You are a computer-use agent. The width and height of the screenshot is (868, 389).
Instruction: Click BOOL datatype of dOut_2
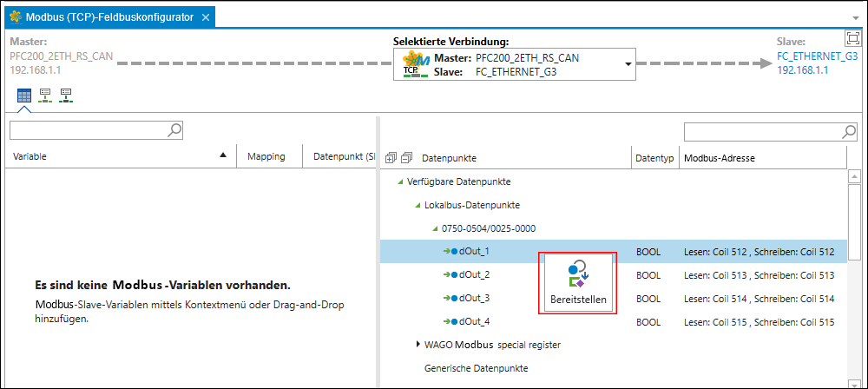(x=648, y=275)
